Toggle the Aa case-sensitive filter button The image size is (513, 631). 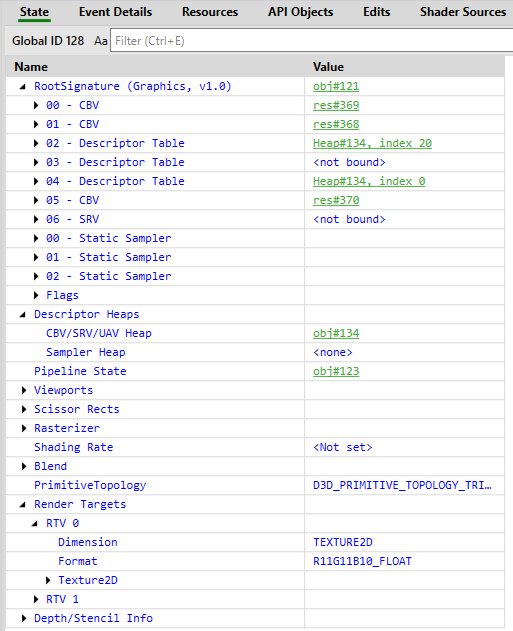tap(101, 41)
